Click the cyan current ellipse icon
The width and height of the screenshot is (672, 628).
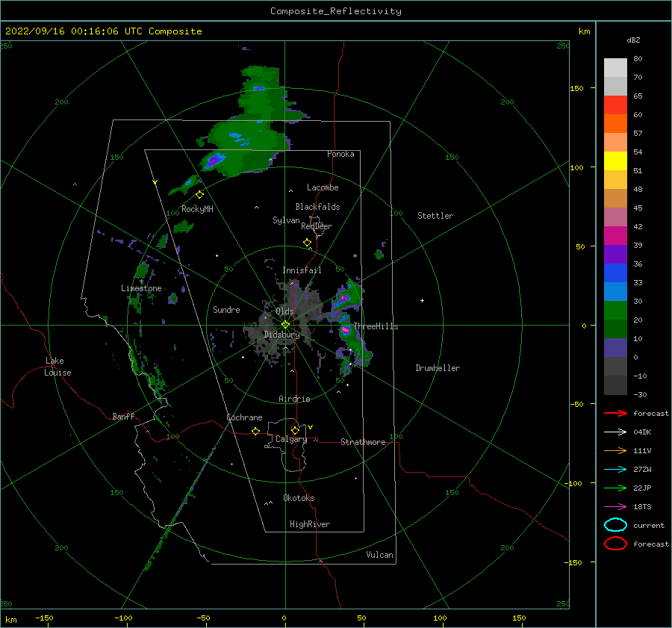click(615, 525)
